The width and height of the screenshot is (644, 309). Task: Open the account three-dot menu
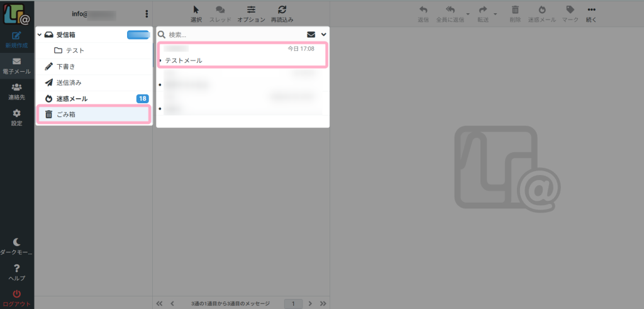pyautogui.click(x=147, y=14)
